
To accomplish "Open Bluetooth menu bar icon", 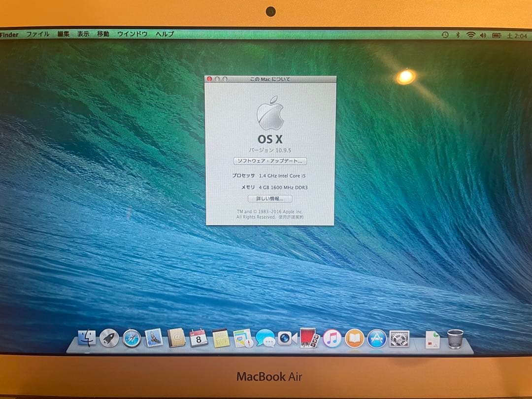I will tap(458, 35).
